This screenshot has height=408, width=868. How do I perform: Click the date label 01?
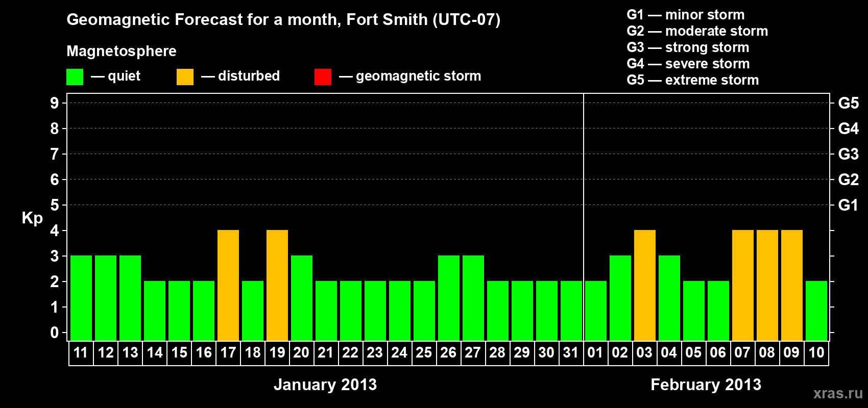coord(595,352)
